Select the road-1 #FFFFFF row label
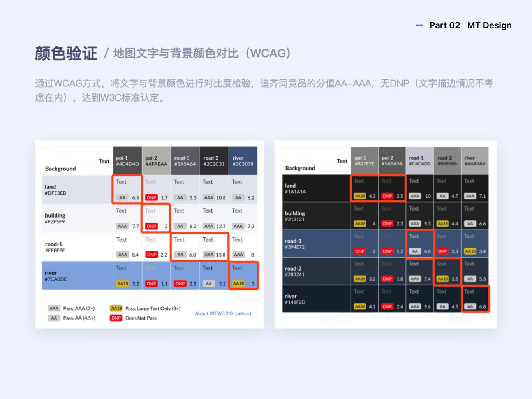The height and width of the screenshot is (399, 532). tap(78, 247)
